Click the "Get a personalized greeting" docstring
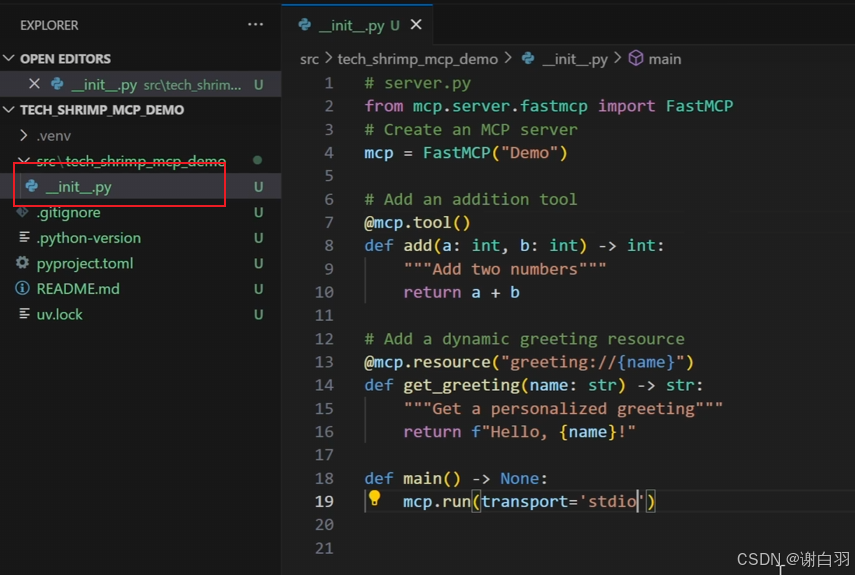Image resolution: width=855 pixels, height=575 pixels. 563,409
